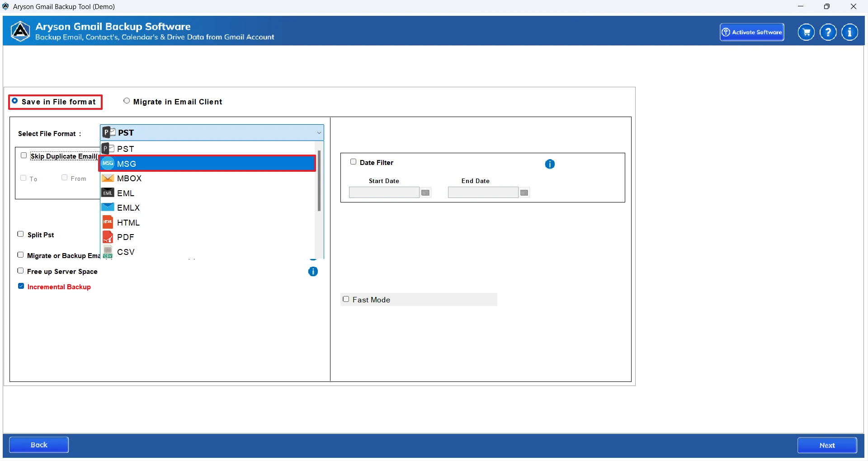Enable Free up Server Space checkbox
The image size is (868, 461).
pos(20,271)
